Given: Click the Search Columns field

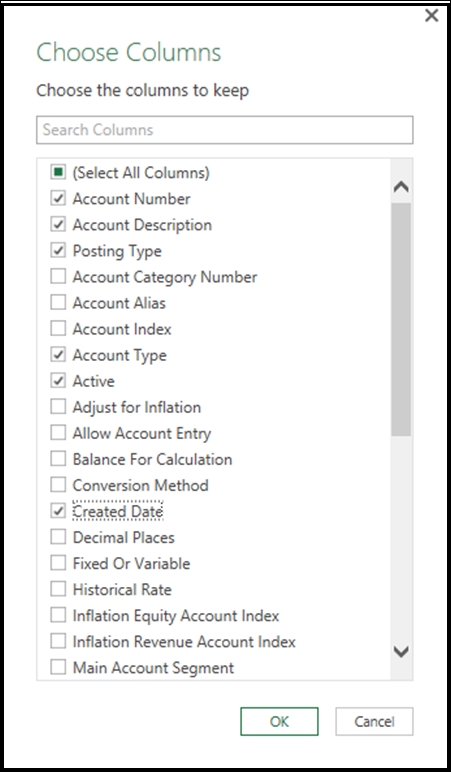Looking at the screenshot, I should click(x=225, y=130).
